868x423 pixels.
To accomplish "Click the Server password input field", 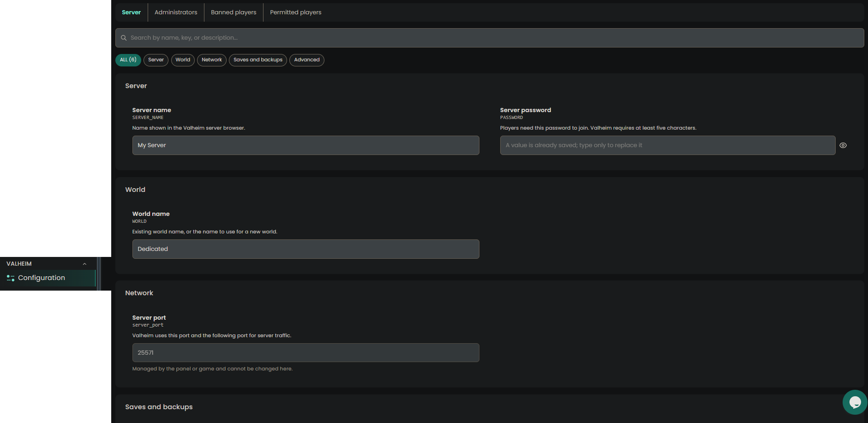I will [668, 145].
